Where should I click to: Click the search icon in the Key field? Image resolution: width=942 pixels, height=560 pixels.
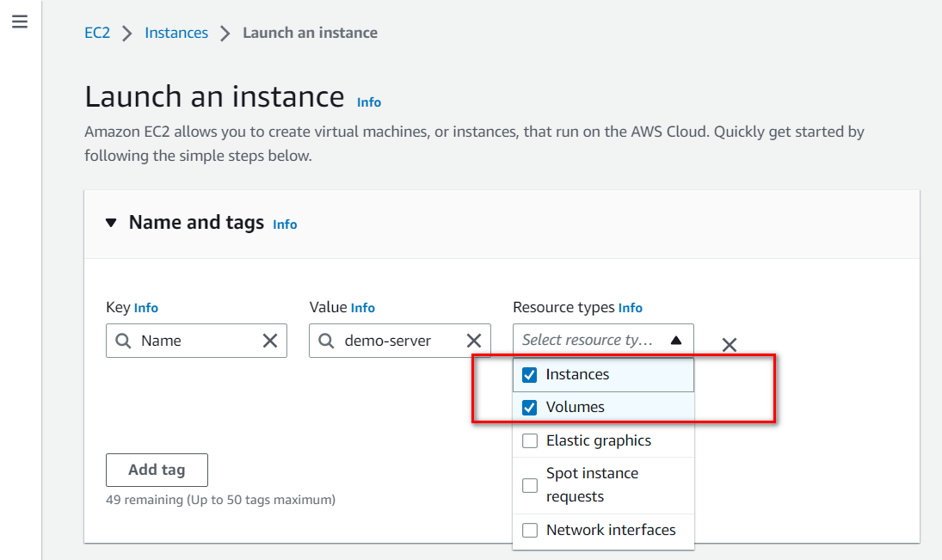pos(123,341)
